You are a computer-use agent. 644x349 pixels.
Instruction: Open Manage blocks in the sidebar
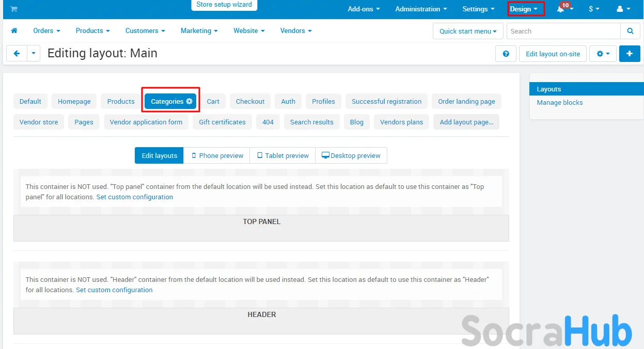click(560, 102)
